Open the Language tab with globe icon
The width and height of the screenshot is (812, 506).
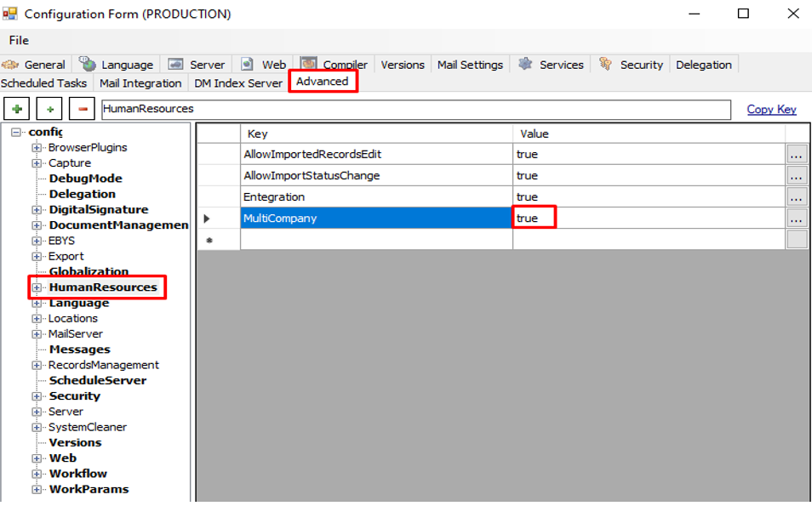coord(117,65)
